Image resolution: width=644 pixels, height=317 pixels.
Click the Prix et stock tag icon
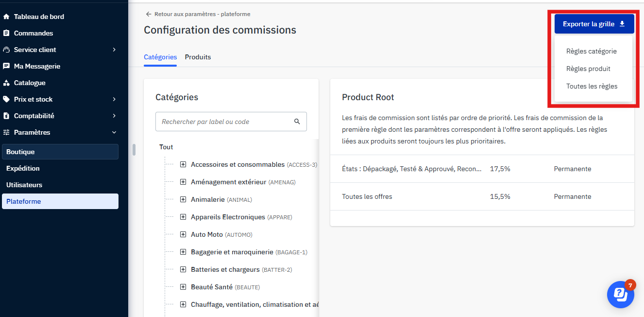6,99
